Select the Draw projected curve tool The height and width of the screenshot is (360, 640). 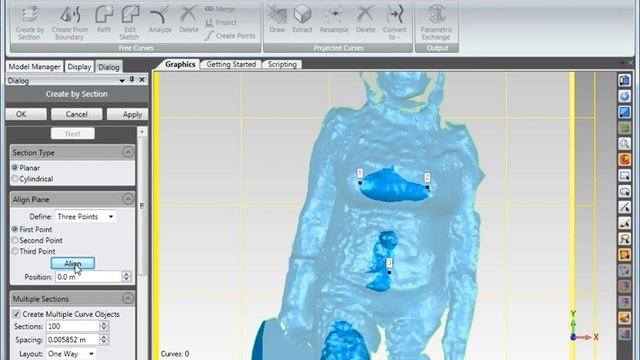tap(277, 19)
